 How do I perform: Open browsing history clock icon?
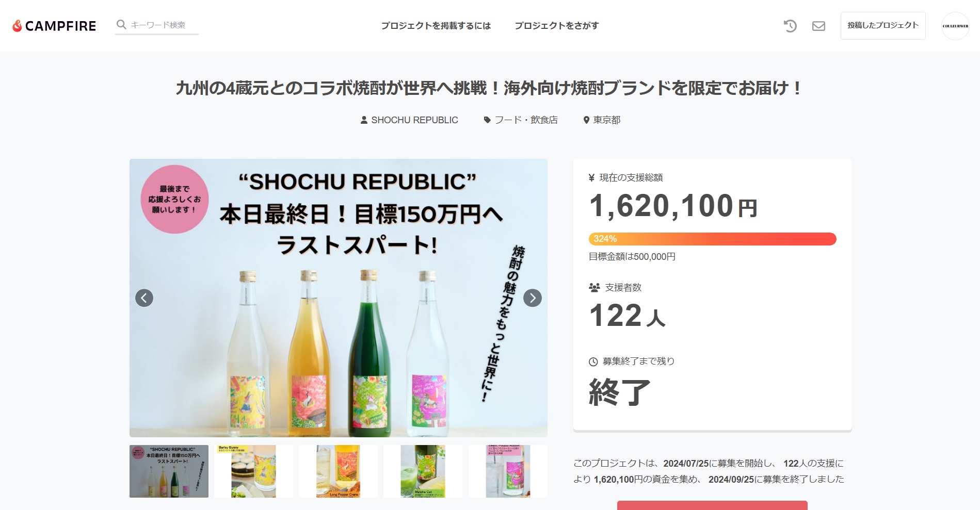coord(790,26)
